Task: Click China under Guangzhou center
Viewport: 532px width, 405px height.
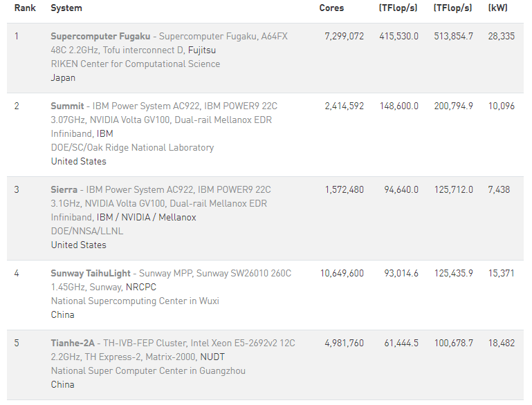Action: pos(62,385)
